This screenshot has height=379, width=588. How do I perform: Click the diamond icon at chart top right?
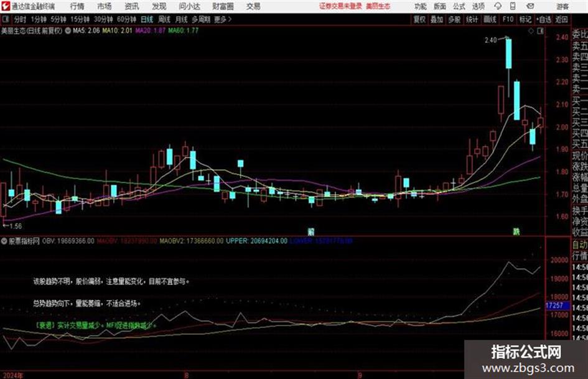(x=531, y=31)
